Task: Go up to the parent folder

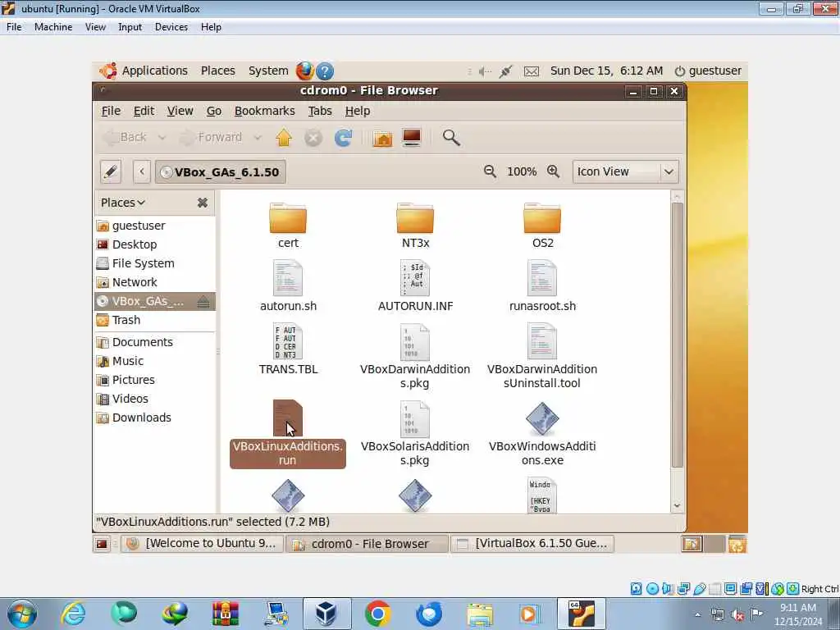Action: (x=283, y=138)
